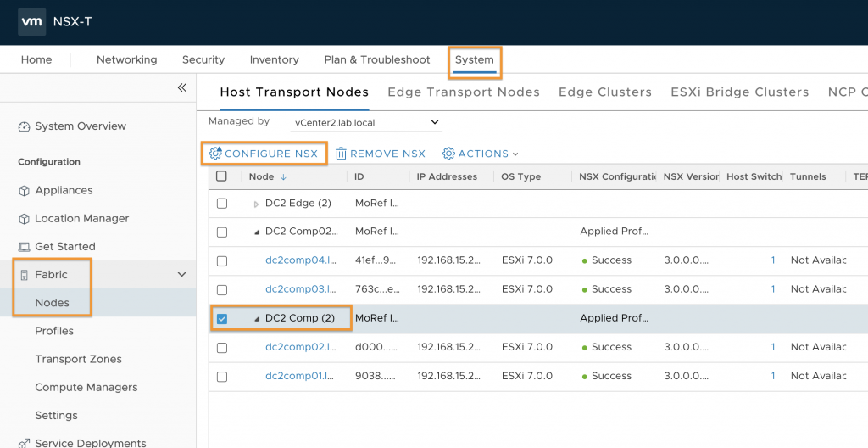868x448 pixels.
Task: Select Settings in the sidebar
Action: (x=57, y=416)
